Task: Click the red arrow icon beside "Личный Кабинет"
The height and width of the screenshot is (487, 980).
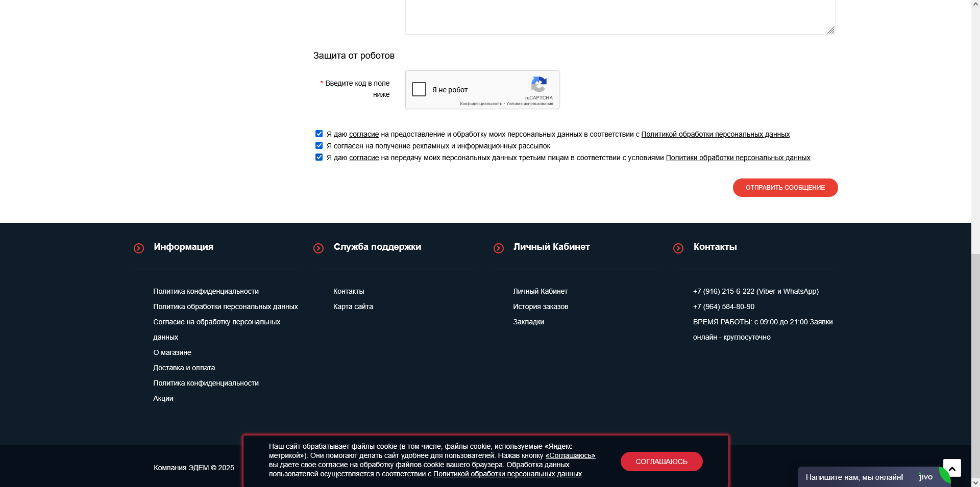Action: (x=499, y=248)
